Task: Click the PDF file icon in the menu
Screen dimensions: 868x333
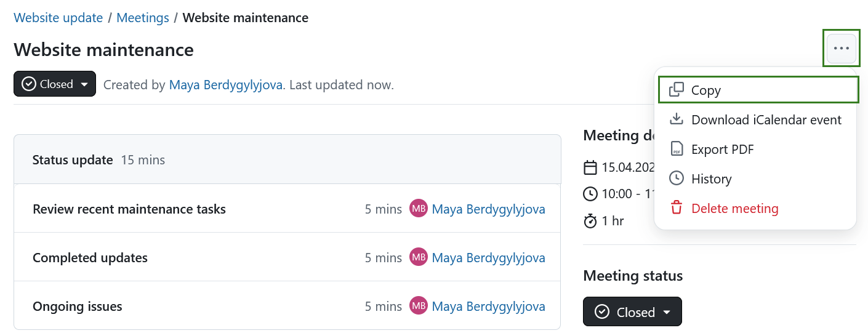Action: coord(677,149)
